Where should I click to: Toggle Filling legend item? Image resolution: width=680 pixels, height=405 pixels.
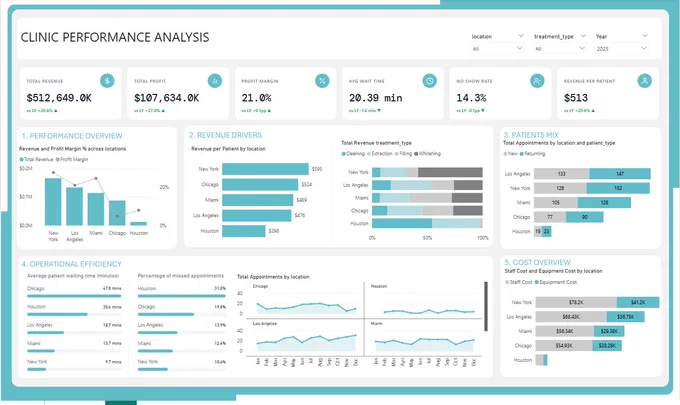pyautogui.click(x=403, y=154)
